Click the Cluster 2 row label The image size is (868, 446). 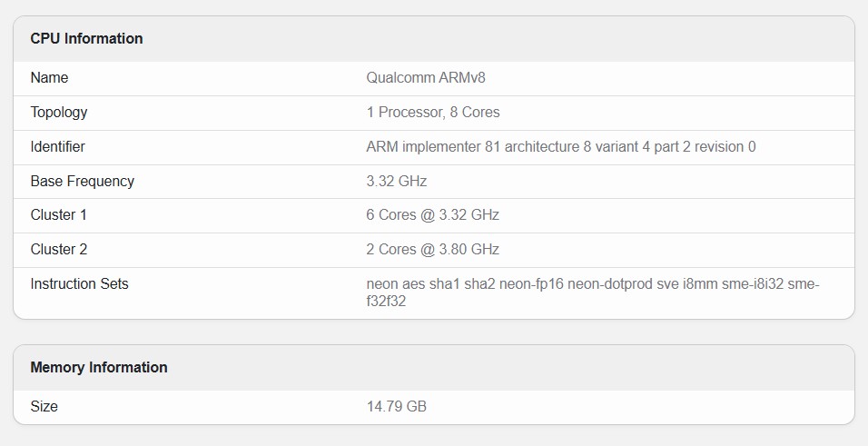[x=59, y=250]
